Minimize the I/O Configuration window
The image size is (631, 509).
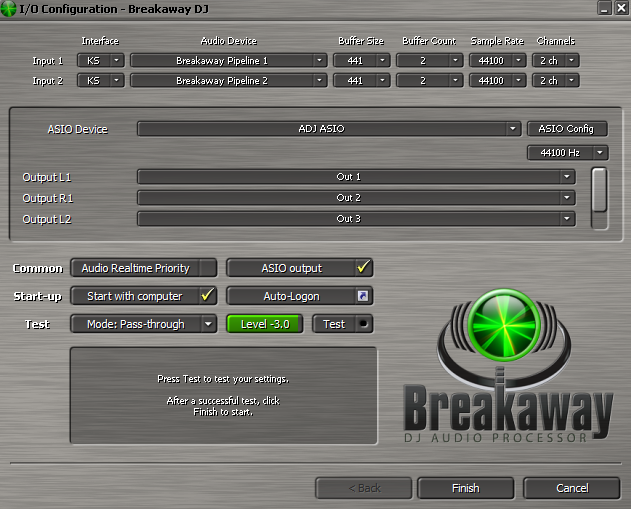[604, 8]
